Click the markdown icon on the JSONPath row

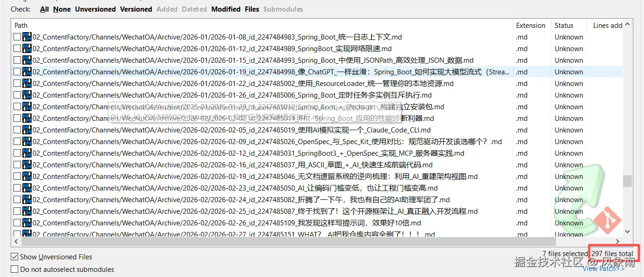pyautogui.click(x=27, y=60)
